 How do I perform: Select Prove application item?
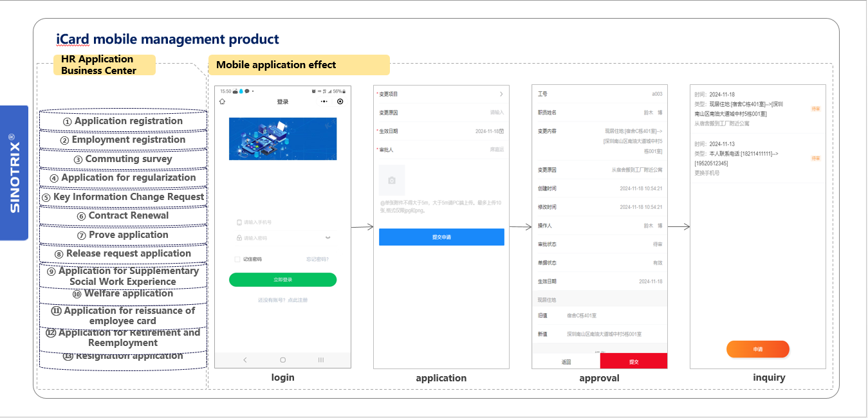(123, 235)
